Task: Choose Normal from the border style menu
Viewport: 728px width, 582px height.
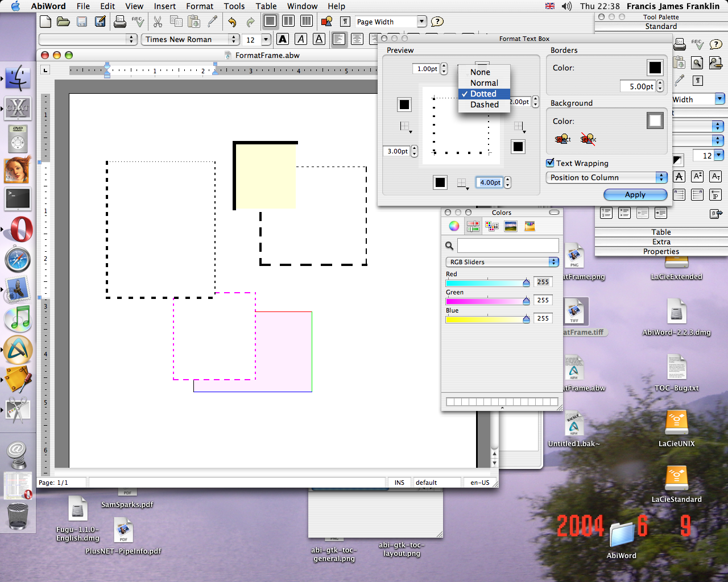Action: pyautogui.click(x=484, y=83)
